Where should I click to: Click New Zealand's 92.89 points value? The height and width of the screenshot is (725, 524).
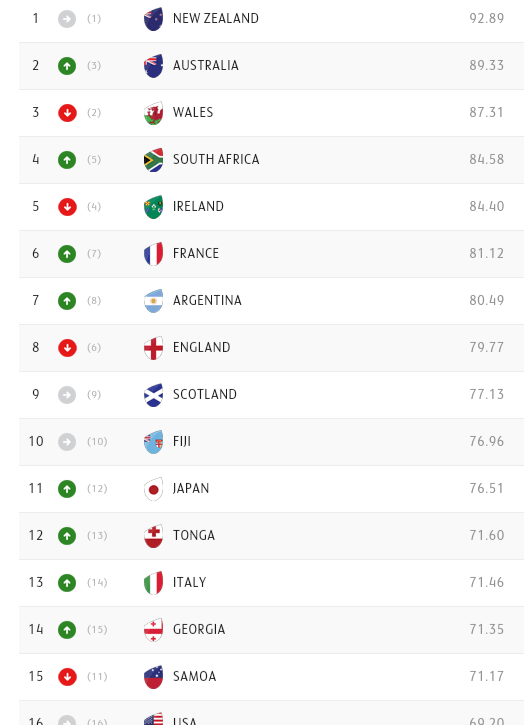[x=487, y=18]
